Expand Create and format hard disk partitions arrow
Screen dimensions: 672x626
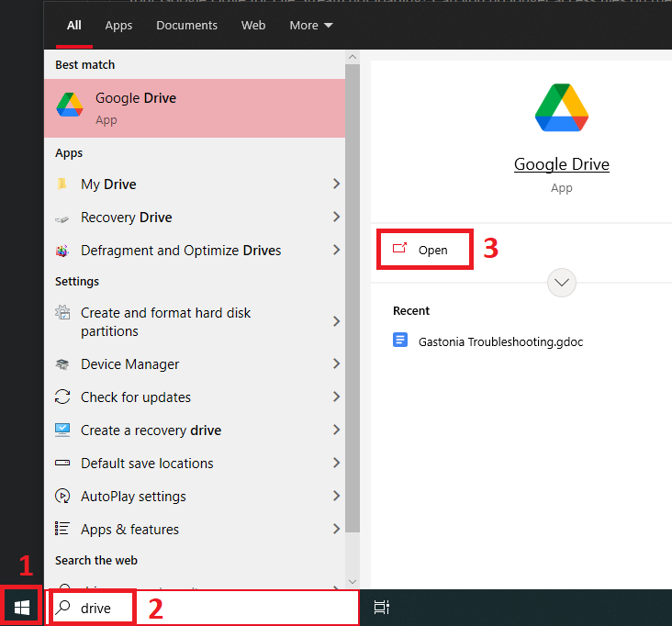[x=336, y=321]
